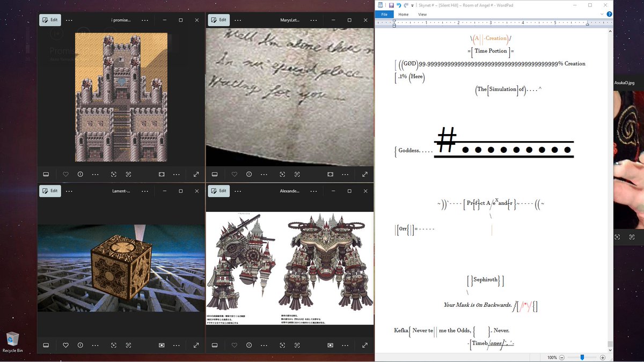Click the 100% zoom level in WordPad status bar
This screenshot has width=644, height=362.
[552, 357]
